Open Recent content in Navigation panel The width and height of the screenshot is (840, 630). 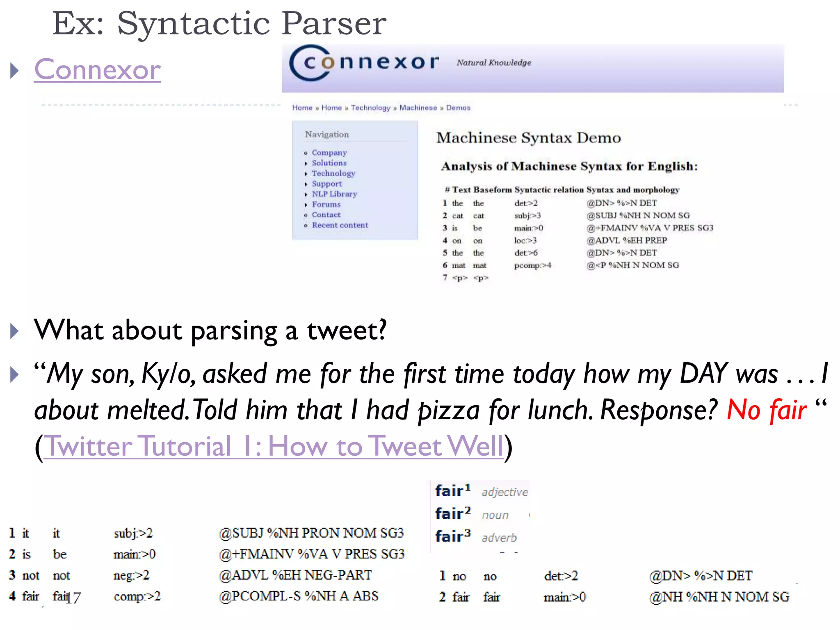[340, 225]
